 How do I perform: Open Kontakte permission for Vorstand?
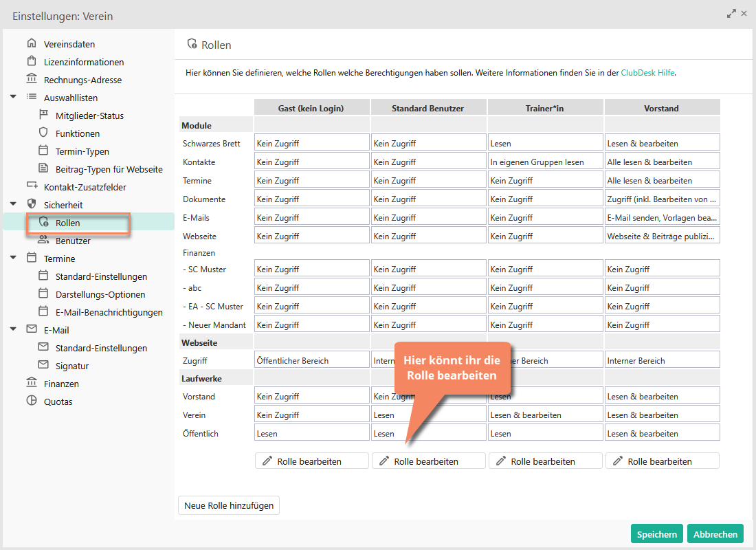coord(662,162)
